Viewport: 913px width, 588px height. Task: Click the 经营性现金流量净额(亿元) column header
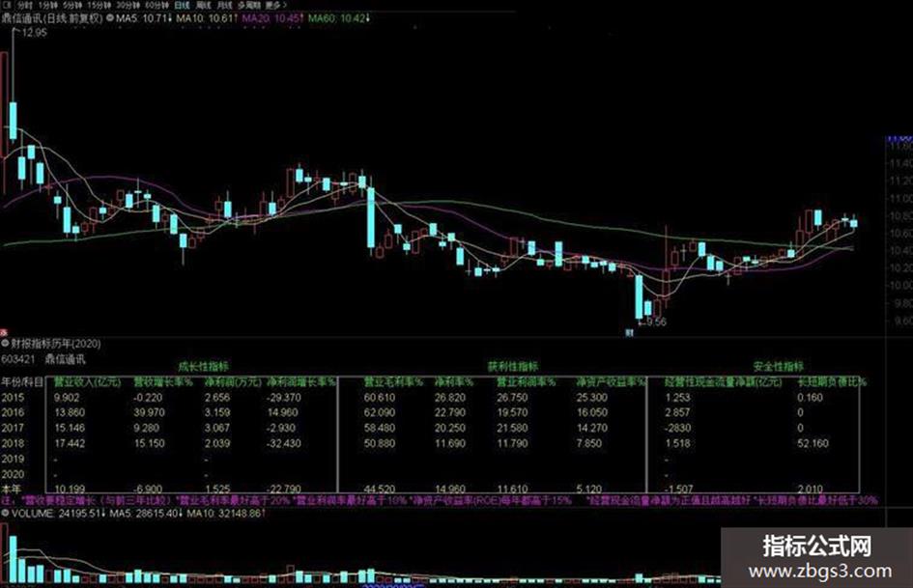[x=725, y=382]
